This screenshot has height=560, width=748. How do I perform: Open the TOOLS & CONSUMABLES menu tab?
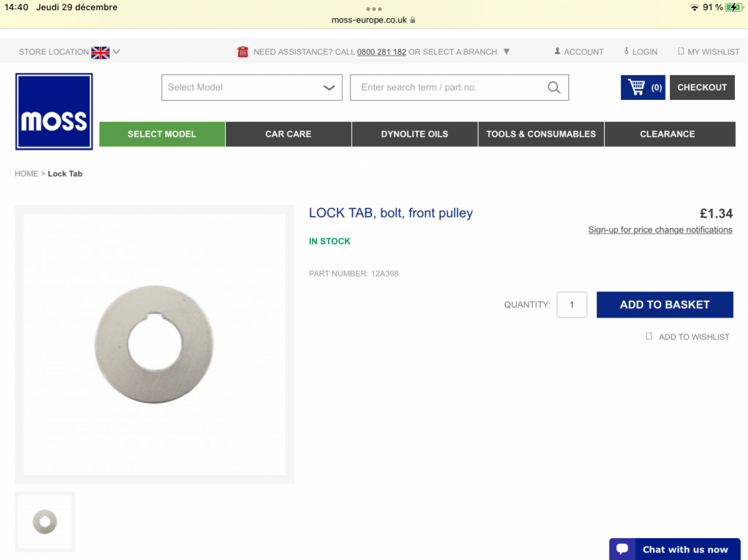[541, 134]
